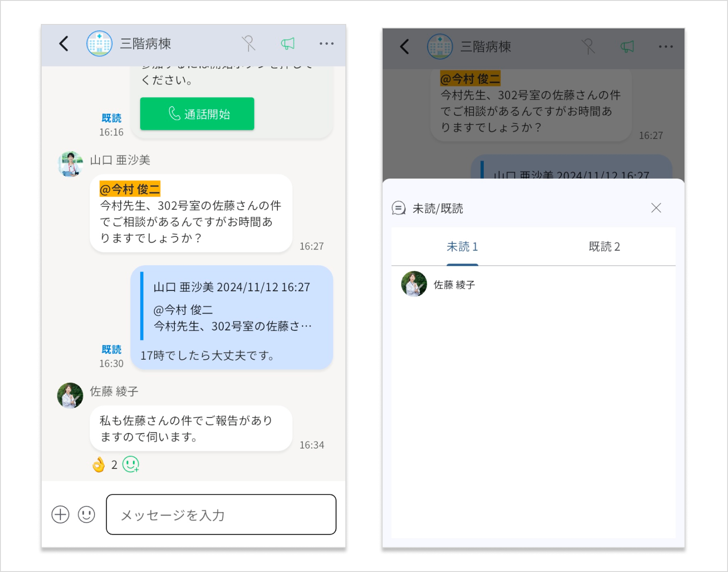Close the 未読/既読 panel
Viewport: 728px width, 572px height.
click(x=656, y=208)
